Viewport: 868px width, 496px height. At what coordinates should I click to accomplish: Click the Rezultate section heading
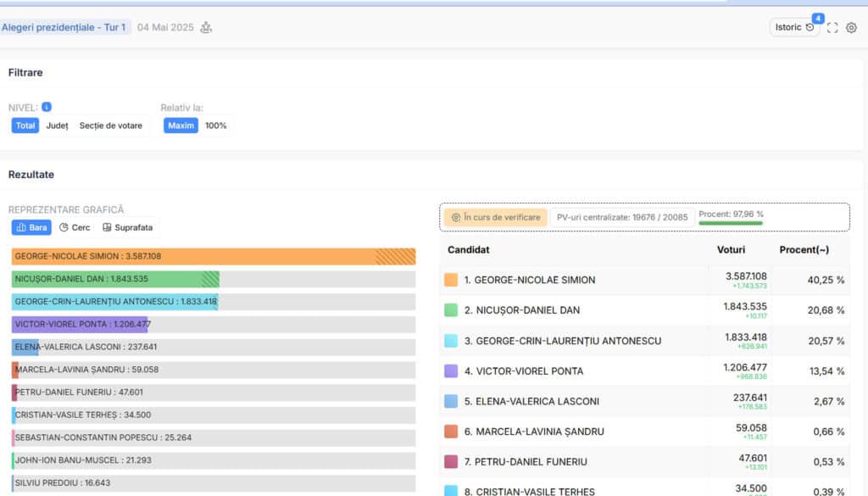31,175
